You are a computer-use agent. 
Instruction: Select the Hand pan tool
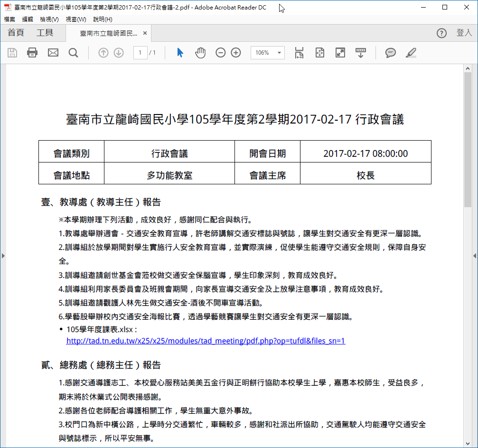click(200, 53)
